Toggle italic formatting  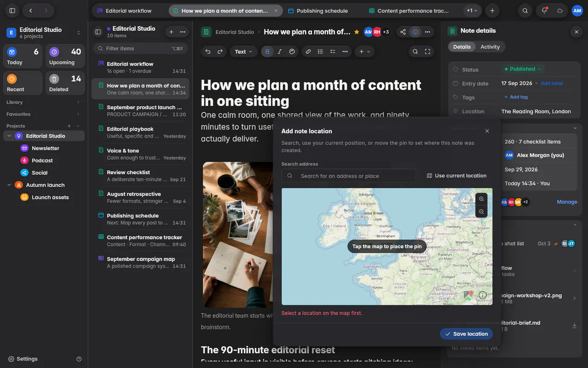(279, 52)
